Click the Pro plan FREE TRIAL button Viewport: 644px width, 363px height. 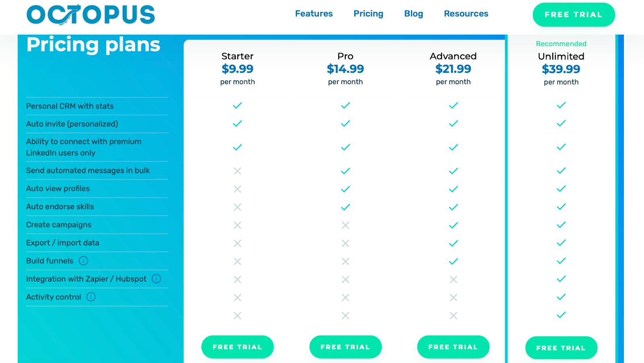(x=345, y=346)
